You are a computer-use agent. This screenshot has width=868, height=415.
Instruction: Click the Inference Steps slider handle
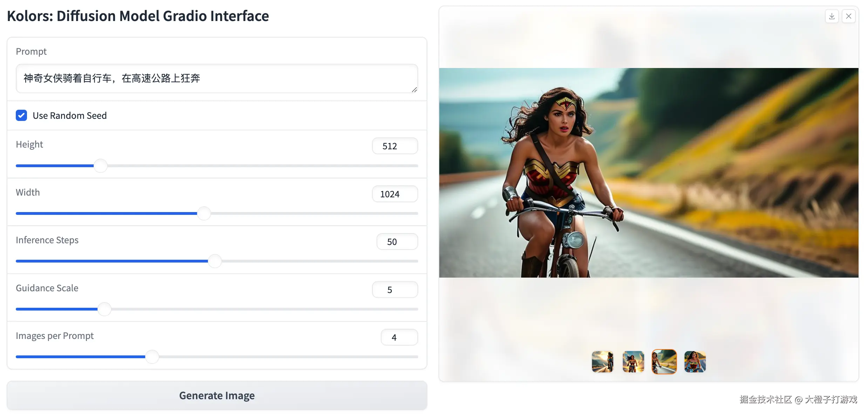(215, 261)
